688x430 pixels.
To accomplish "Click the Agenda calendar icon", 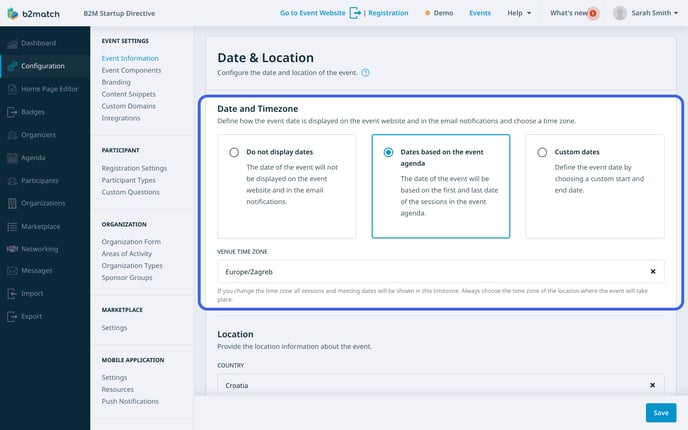I will tap(12, 158).
